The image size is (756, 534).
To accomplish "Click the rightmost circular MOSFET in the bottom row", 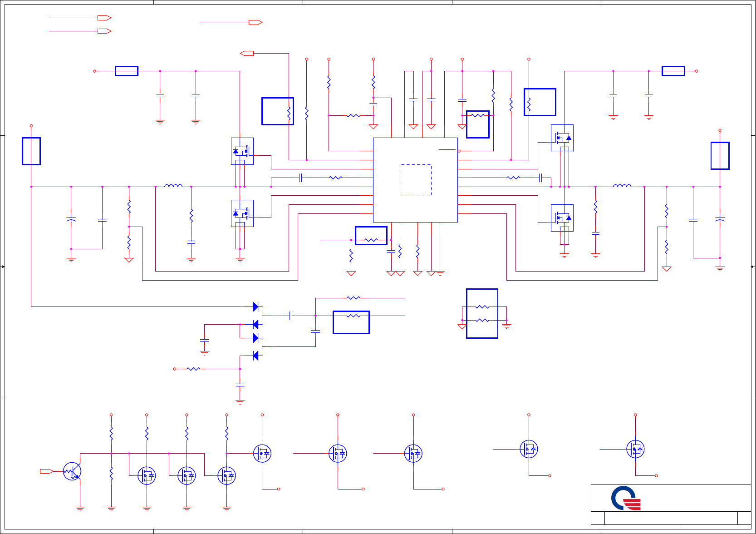I will (635, 449).
